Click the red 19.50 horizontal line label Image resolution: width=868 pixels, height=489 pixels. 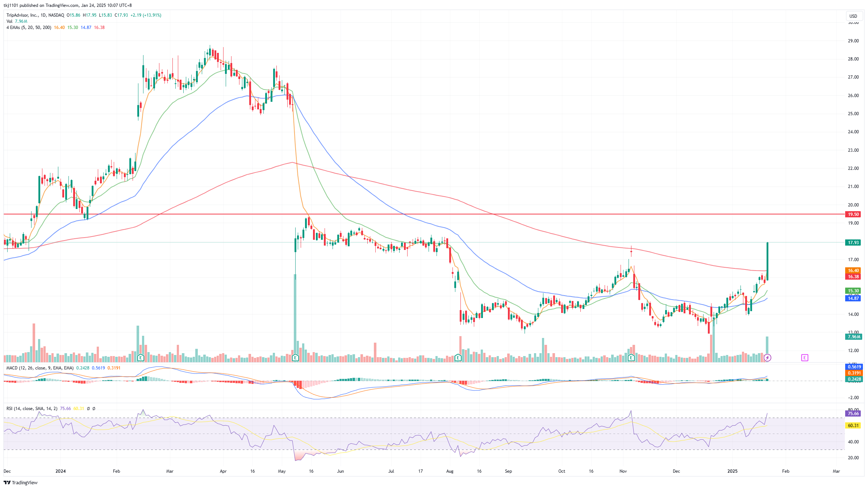click(853, 214)
